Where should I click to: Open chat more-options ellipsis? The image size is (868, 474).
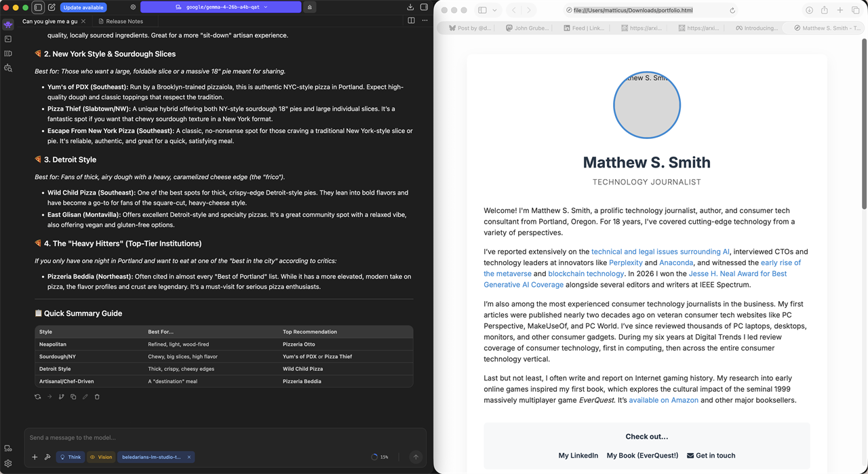(x=425, y=21)
